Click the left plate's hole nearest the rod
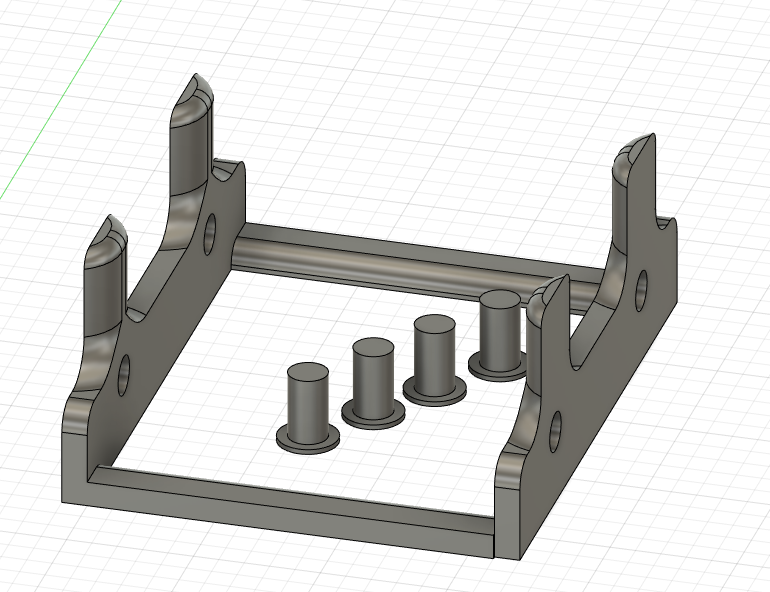Screen dimensions: 770x592 [x=210, y=234]
